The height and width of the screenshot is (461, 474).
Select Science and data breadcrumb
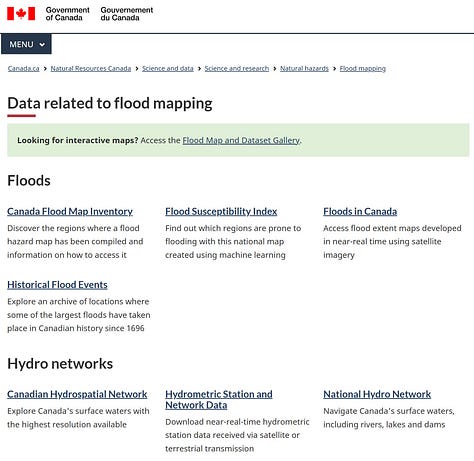click(168, 68)
